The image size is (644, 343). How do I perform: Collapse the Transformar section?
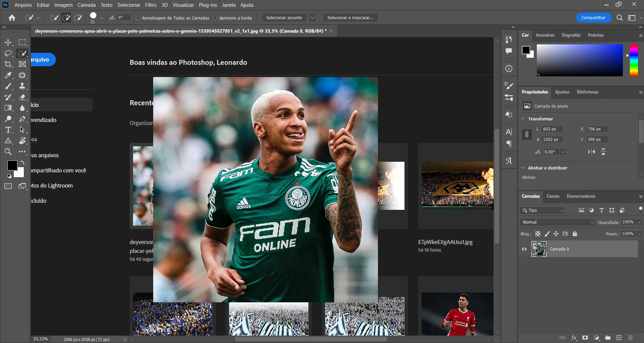pos(523,119)
